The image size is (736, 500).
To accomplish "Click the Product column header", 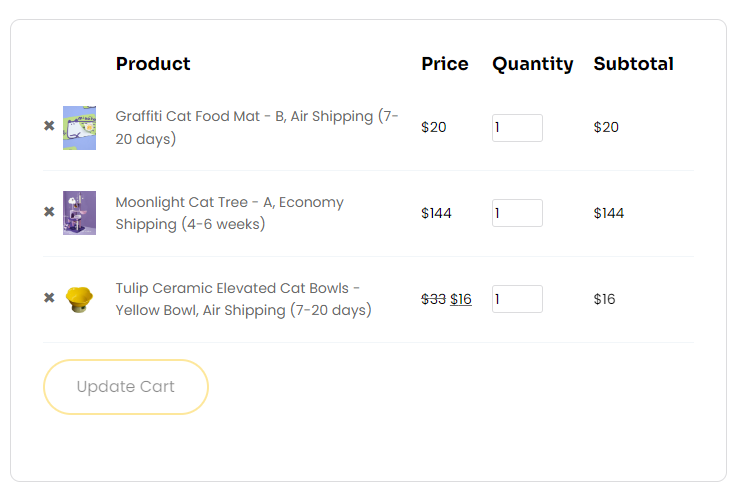I will 153,64.
